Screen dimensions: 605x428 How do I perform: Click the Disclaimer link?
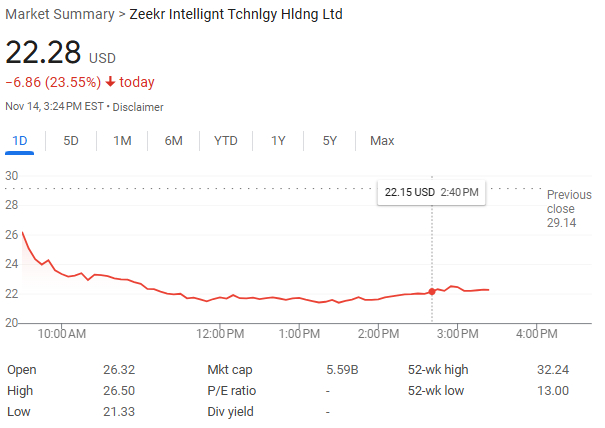pyautogui.click(x=138, y=107)
